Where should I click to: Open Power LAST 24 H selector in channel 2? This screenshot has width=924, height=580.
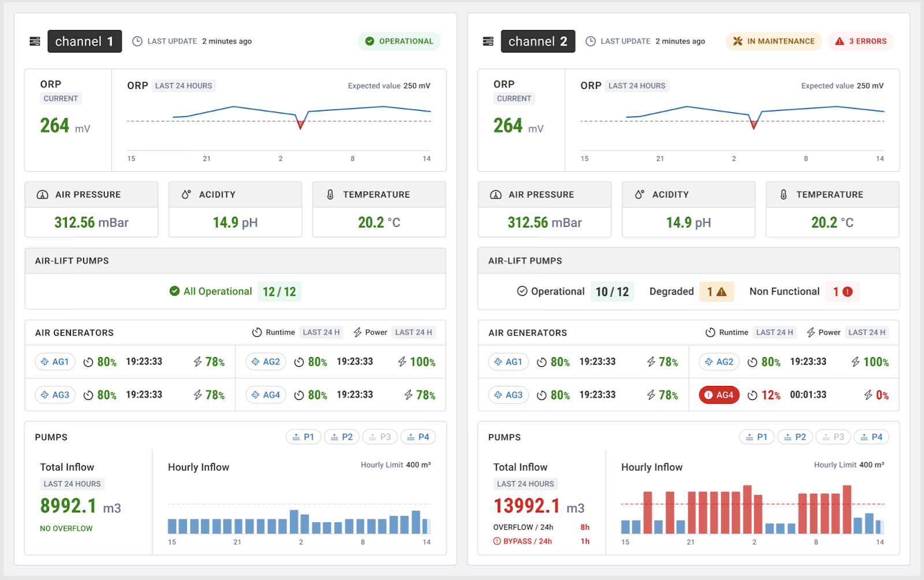pos(866,333)
